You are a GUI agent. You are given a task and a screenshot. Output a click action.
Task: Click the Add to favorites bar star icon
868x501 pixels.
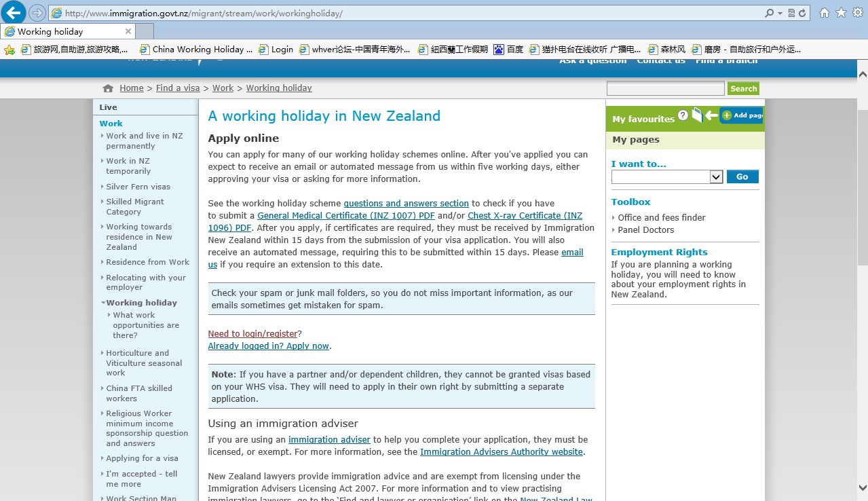coord(10,50)
